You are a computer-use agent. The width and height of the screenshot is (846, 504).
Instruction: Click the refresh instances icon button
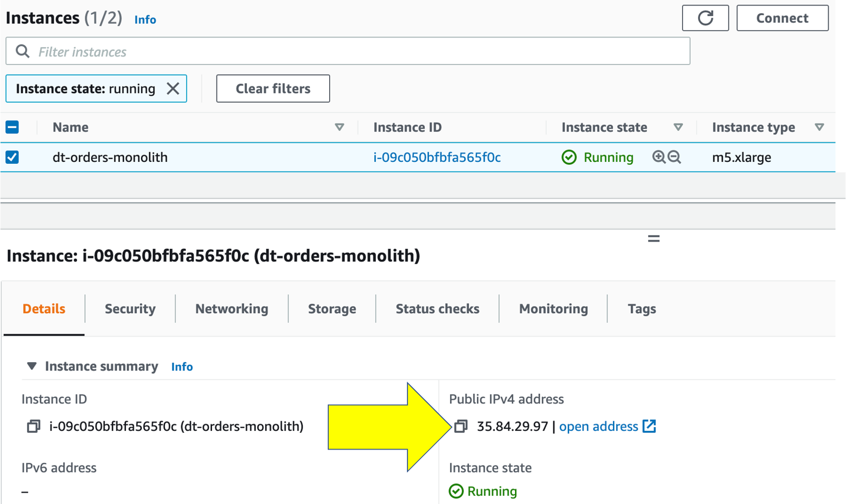coord(705,18)
